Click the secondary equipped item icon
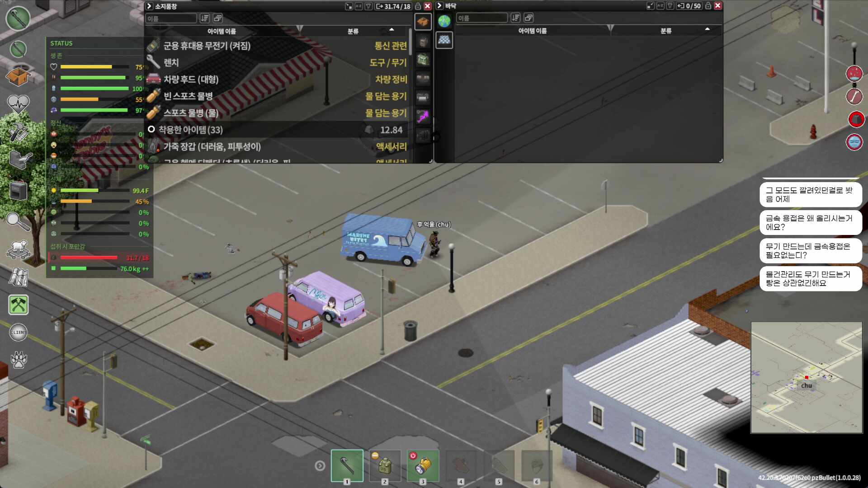 pos(18,49)
